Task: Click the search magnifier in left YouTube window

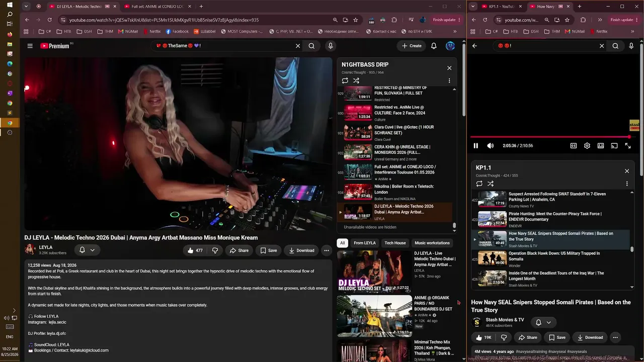Action: [311, 46]
